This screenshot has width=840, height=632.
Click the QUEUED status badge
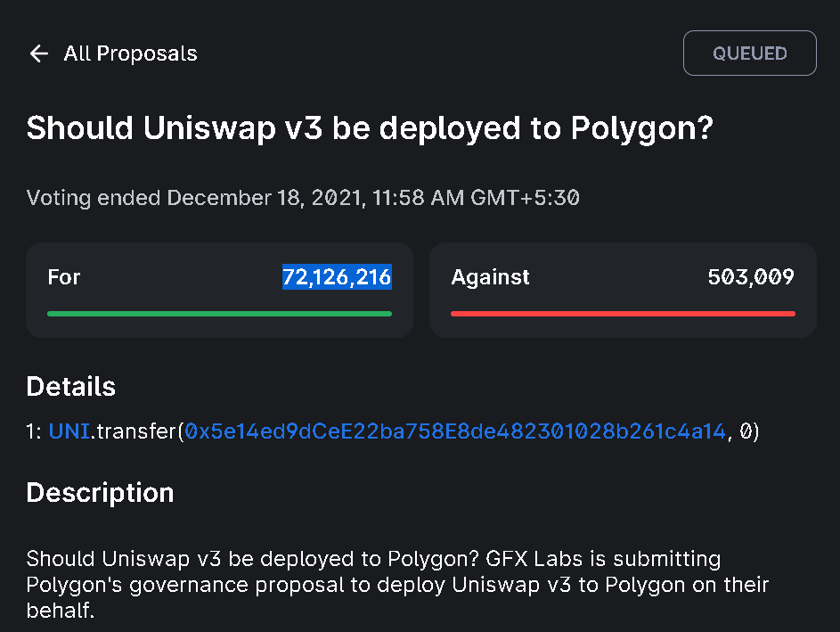point(749,53)
